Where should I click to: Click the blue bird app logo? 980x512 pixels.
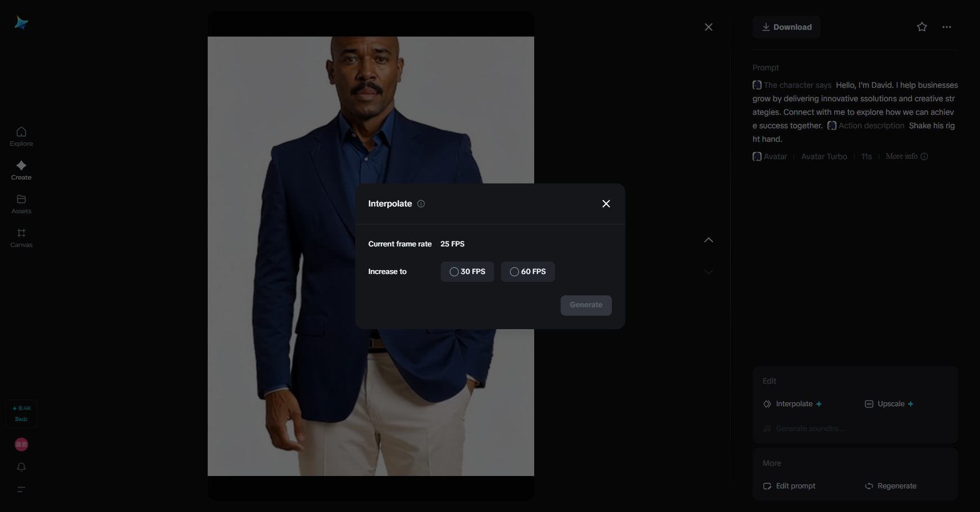pyautogui.click(x=21, y=23)
